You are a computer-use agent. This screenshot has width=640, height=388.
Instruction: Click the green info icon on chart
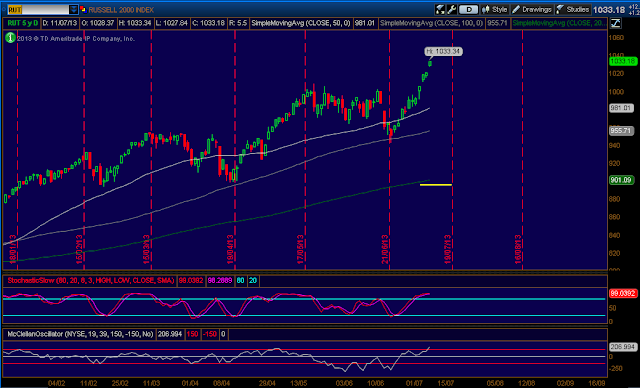point(10,38)
